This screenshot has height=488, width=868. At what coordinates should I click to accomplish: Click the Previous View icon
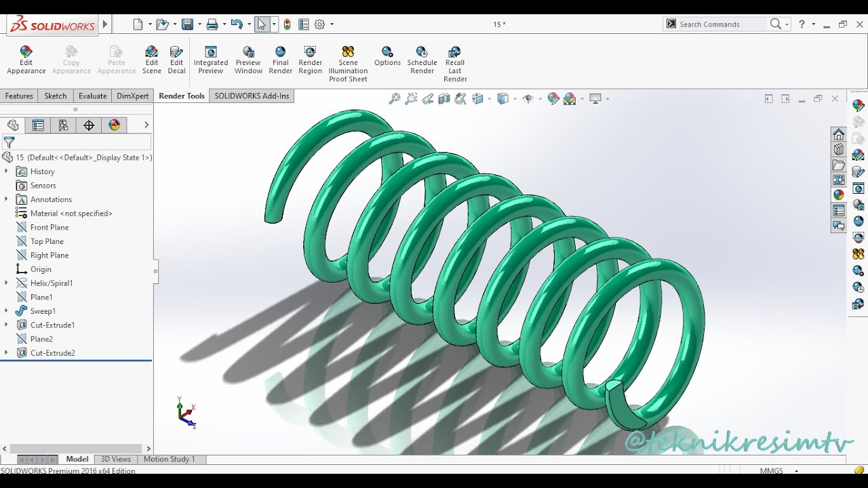pyautogui.click(x=428, y=99)
